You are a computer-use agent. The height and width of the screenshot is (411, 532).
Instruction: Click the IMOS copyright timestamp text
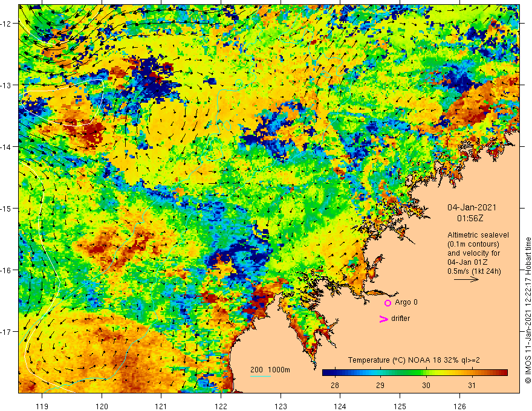click(x=528, y=311)
